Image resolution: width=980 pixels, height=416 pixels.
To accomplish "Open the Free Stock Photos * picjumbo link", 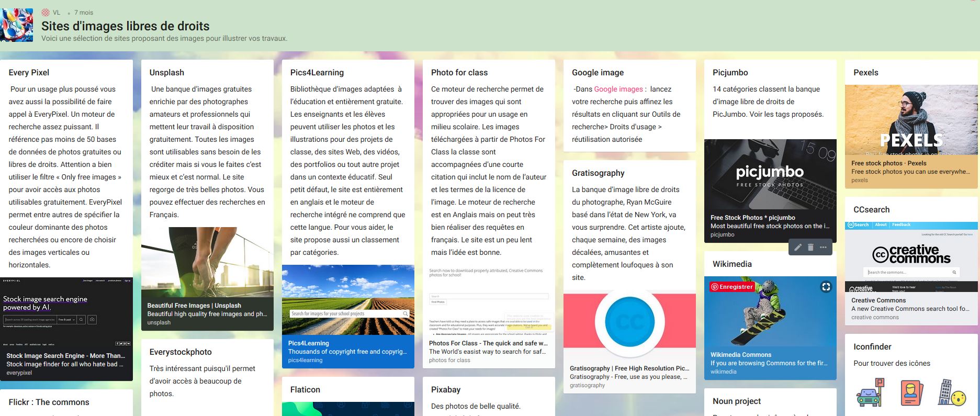I will coord(752,218).
